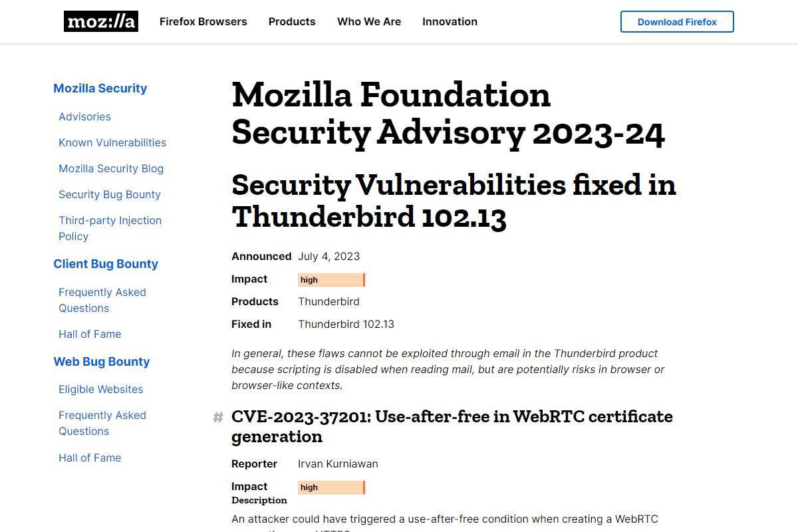Image resolution: width=798 pixels, height=532 pixels.
Task: Select the Client Bug Bounty heading
Action: 106,264
